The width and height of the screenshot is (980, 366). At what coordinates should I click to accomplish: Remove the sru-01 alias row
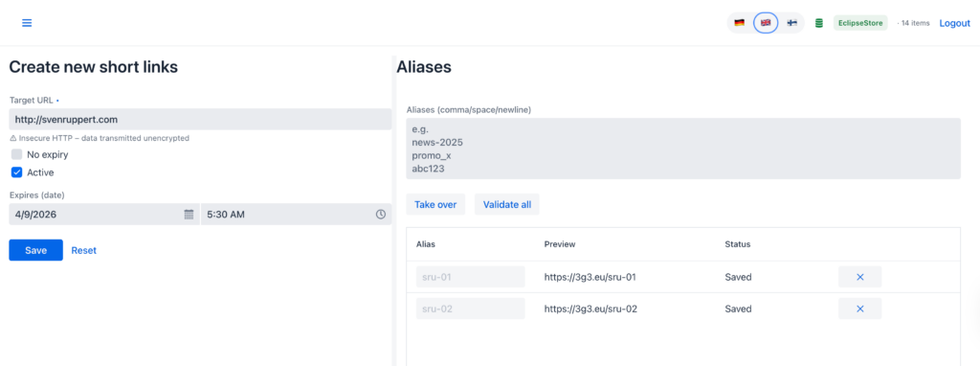click(860, 277)
